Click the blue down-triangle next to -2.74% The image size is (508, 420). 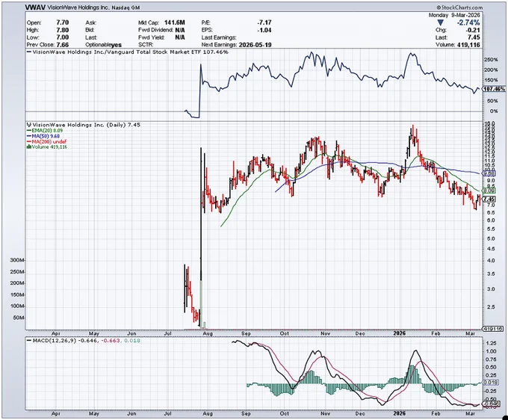click(439, 22)
